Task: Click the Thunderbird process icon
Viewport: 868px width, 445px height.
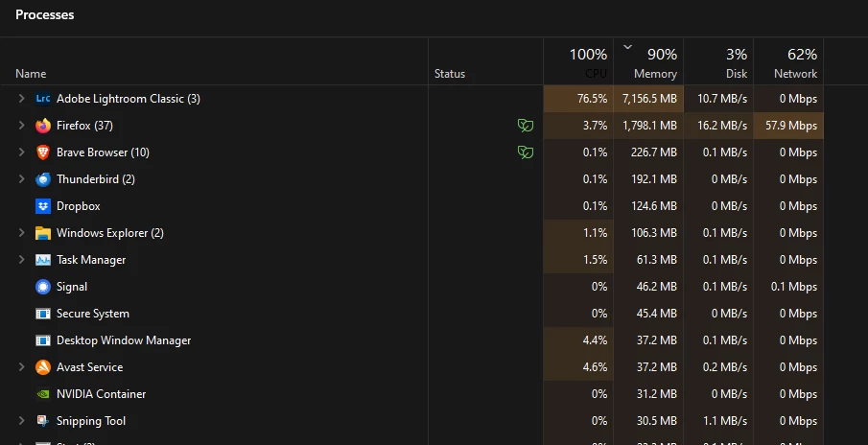Action: pos(43,179)
